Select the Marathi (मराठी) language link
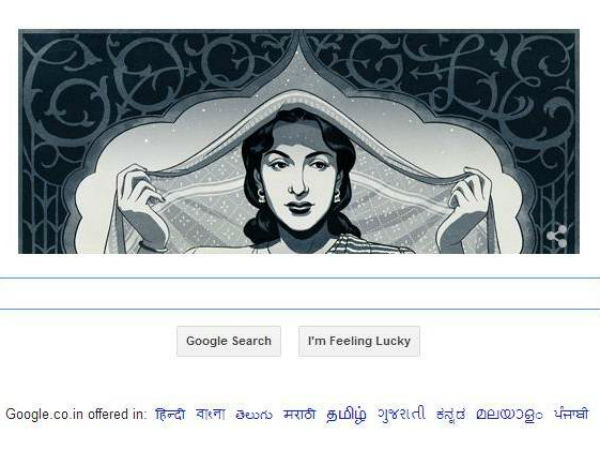 (299, 414)
